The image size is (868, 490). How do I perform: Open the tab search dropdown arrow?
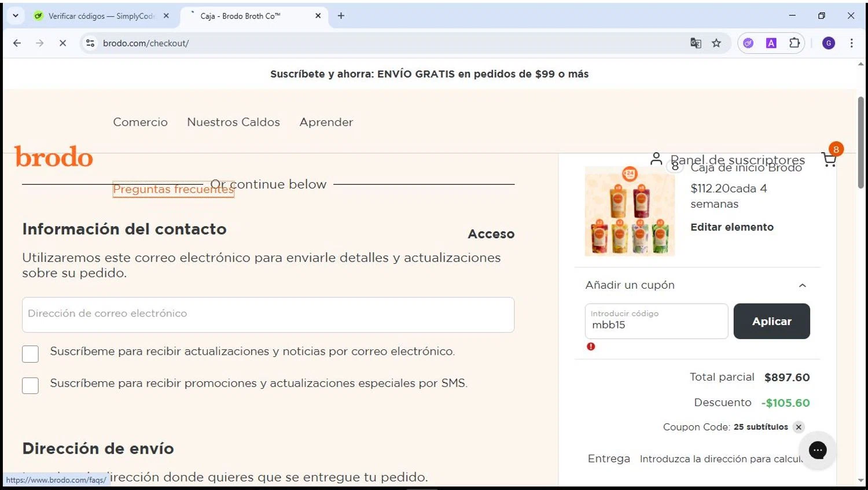tap(16, 16)
